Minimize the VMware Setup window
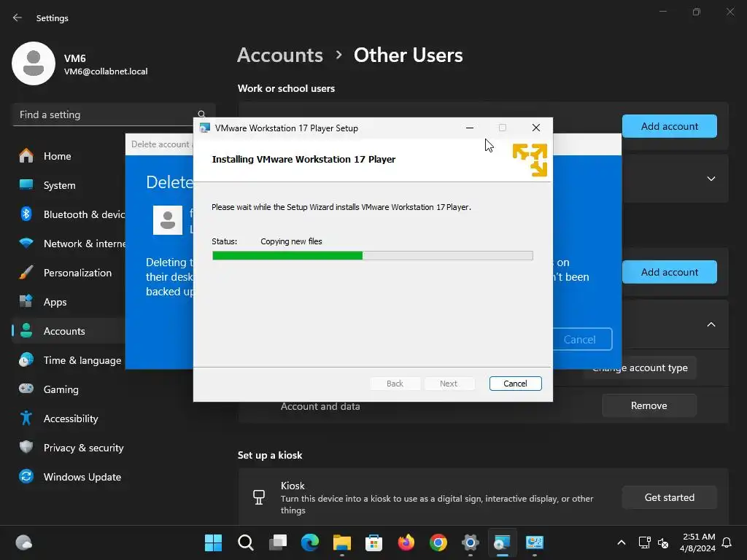Screen dimensions: 747x560 click(x=470, y=128)
